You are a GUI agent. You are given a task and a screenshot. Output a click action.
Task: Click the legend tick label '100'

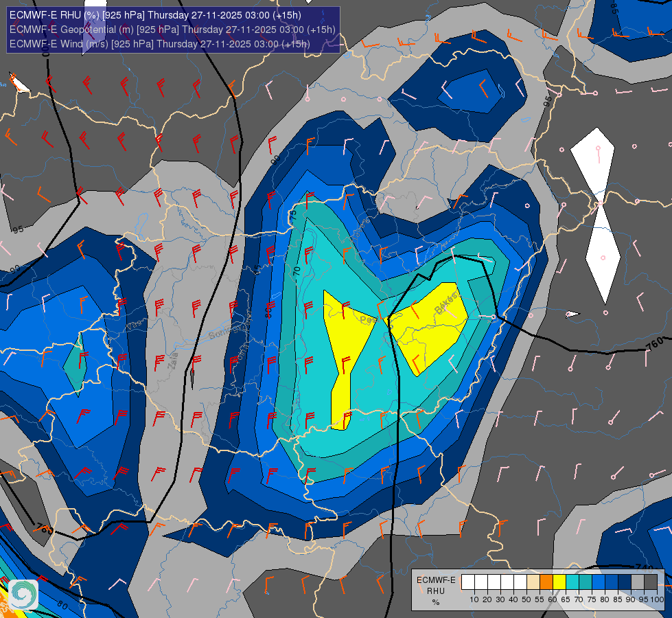pyautogui.click(x=657, y=599)
